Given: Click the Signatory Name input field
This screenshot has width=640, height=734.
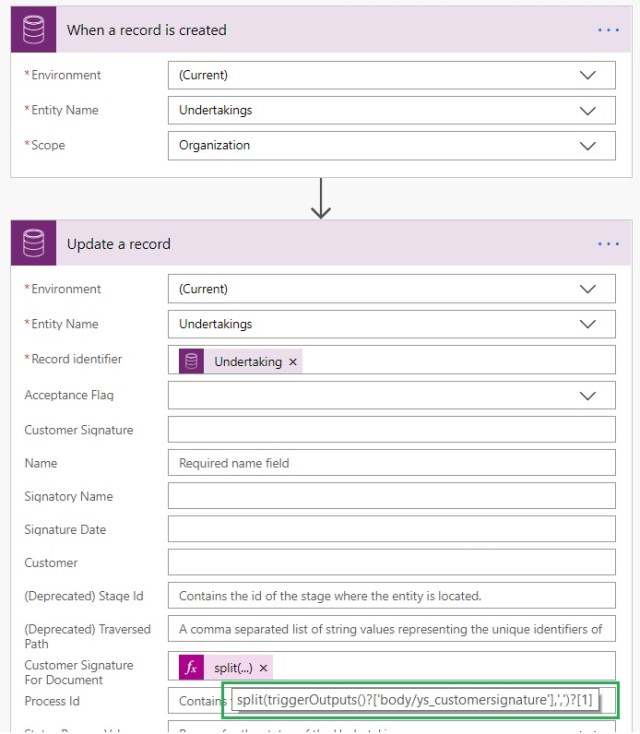Looking at the screenshot, I should (391, 496).
